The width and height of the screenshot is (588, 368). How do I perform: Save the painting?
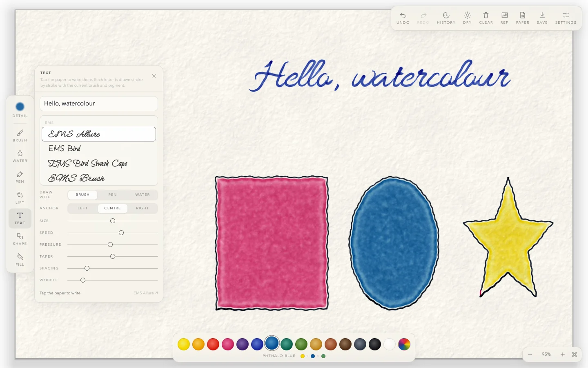click(542, 18)
